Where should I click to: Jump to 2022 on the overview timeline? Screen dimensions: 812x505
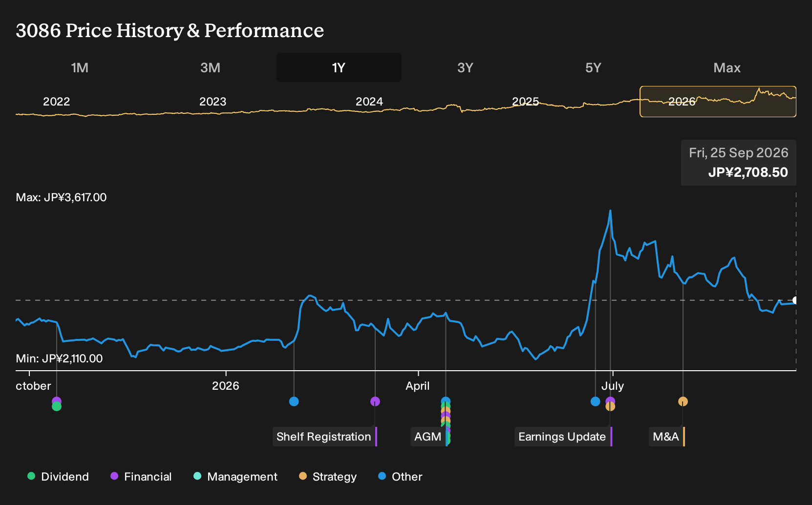click(57, 102)
